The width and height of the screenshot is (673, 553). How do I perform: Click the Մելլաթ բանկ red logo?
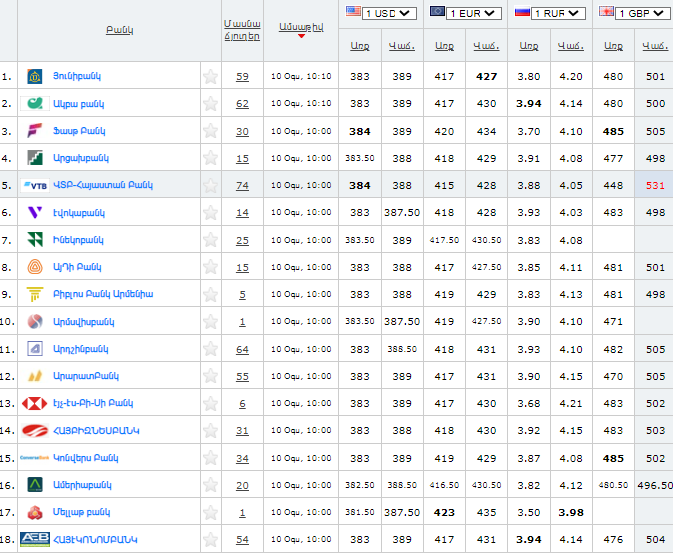pyautogui.click(x=35, y=512)
